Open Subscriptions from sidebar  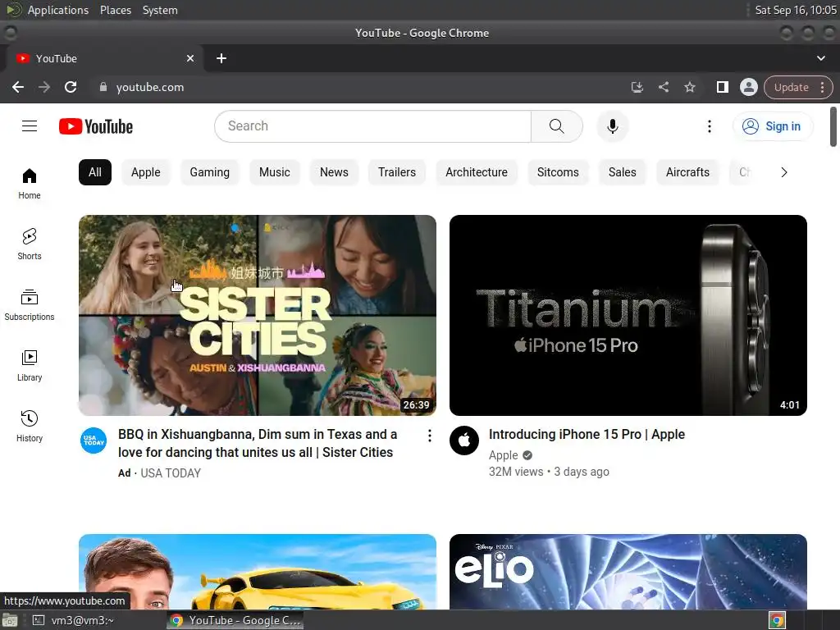coord(30,305)
